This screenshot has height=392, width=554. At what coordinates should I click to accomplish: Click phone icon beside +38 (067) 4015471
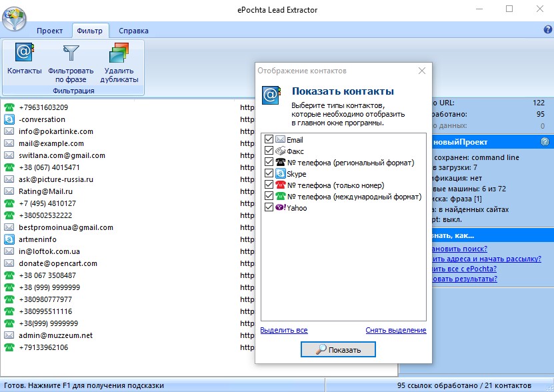[9, 167]
